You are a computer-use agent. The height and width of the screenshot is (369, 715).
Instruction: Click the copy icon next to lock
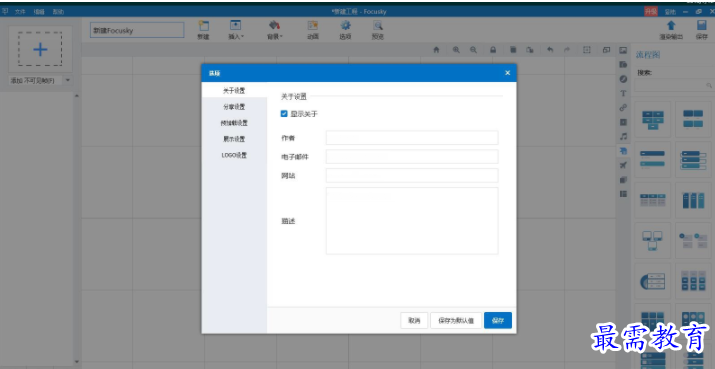point(513,50)
